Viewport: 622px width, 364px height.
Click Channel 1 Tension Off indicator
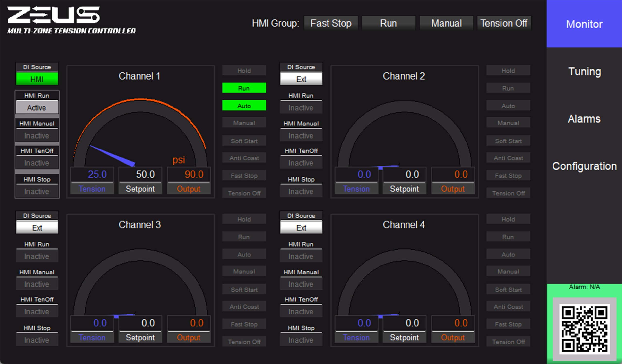click(x=244, y=193)
